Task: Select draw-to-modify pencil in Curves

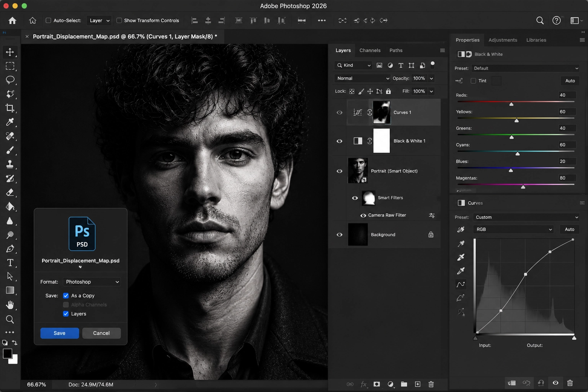Action: (x=461, y=298)
